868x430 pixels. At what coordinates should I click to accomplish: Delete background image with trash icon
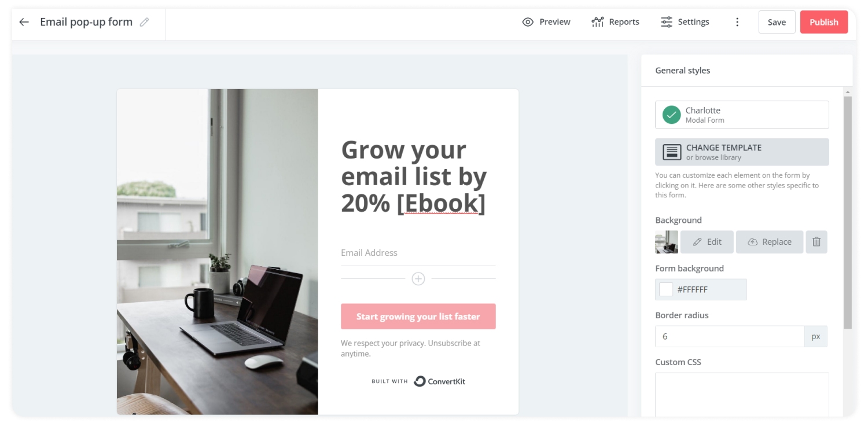pyautogui.click(x=816, y=242)
